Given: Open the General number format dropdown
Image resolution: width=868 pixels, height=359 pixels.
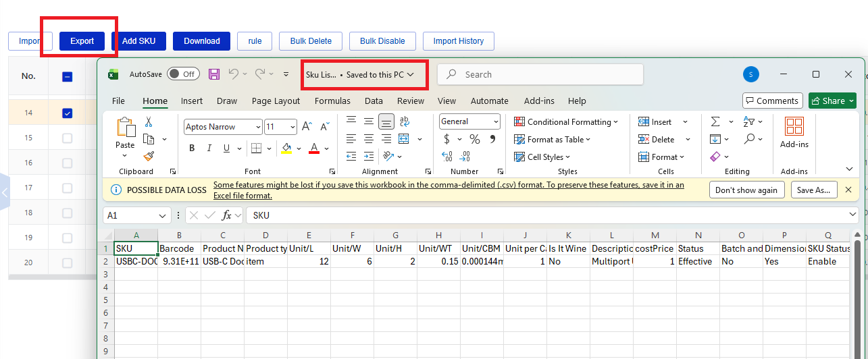Looking at the screenshot, I should 496,121.
